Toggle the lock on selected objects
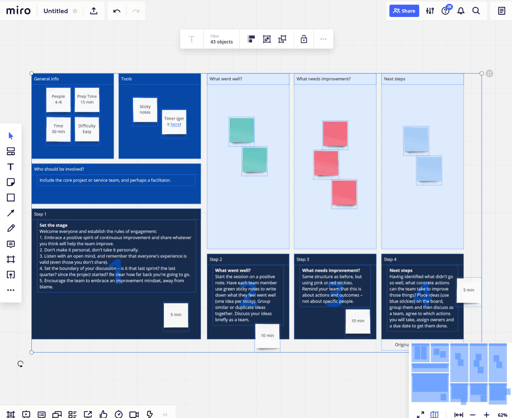512x418 pixels. click(304, 39)
